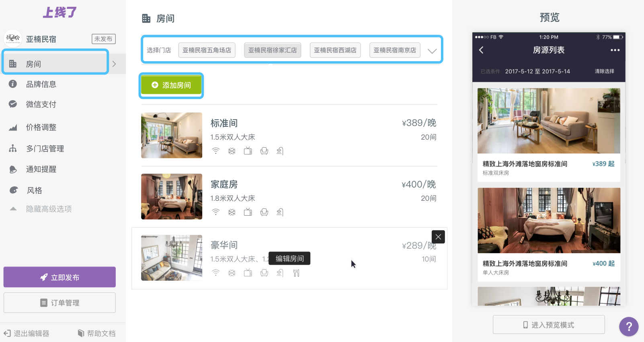644x342 pixels.
Task: Click the air-conditioning snowflake icon in 标准间 row
Action: coord(232,151)
